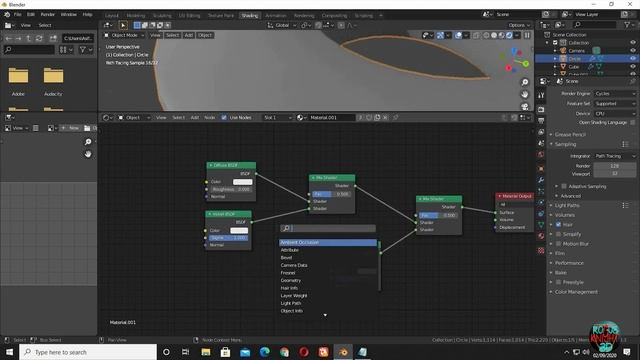Click the node search input field
This screenshot has height=360, width=640.
pos(328,228)
